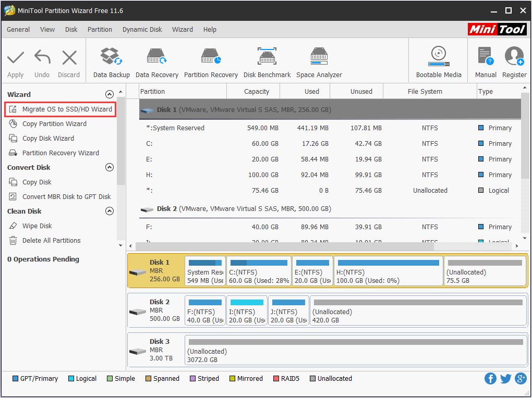Open Data Backup
The image size is (532, 398).
tap(111, 60)
